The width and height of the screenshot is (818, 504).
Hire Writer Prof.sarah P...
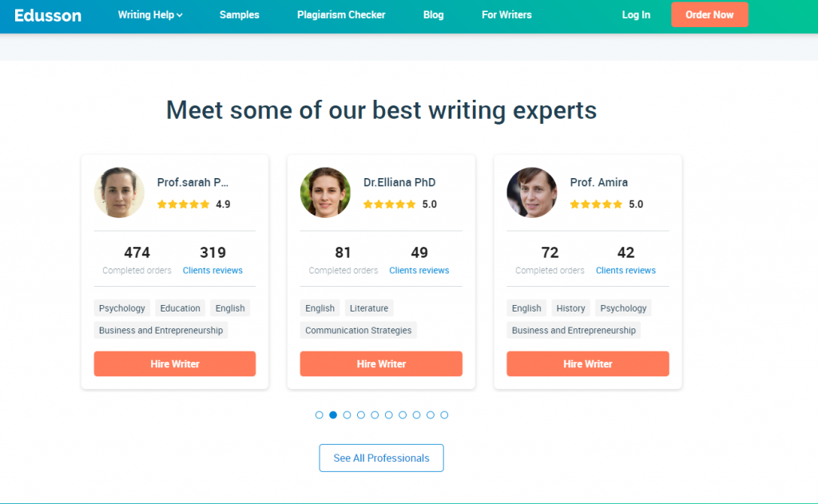[x=175, y=363]
